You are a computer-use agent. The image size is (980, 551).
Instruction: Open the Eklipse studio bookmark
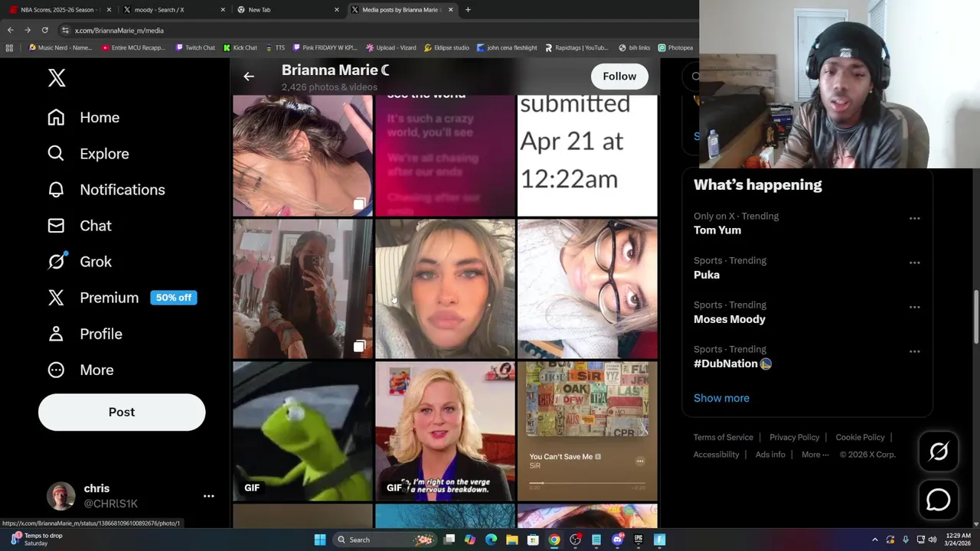(x=446, y=47)
